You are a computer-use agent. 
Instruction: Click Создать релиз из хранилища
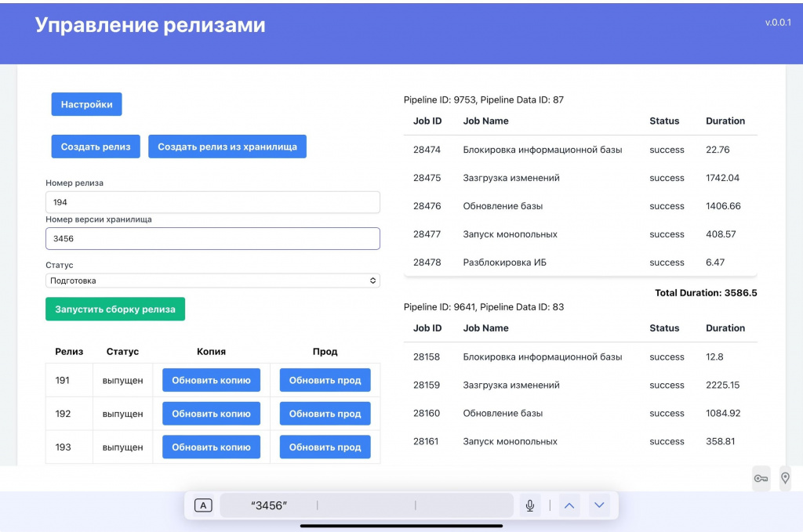pos(227,146)
